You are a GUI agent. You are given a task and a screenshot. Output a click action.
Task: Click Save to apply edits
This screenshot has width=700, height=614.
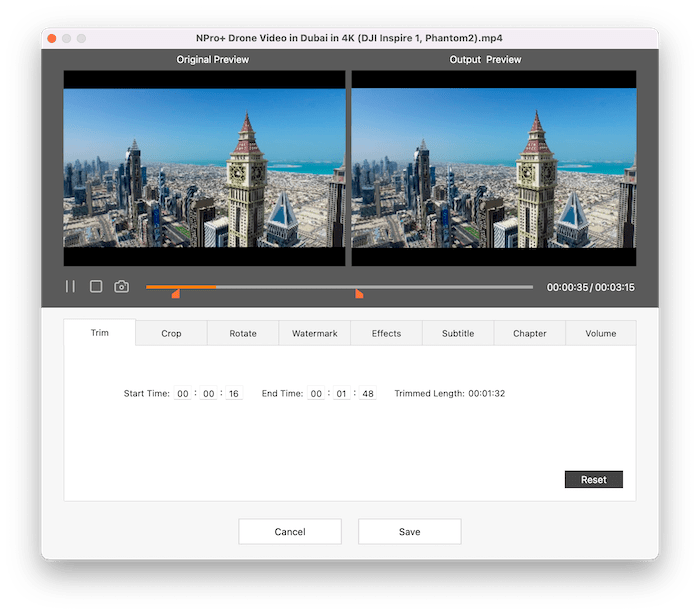(x=409, y=532)
